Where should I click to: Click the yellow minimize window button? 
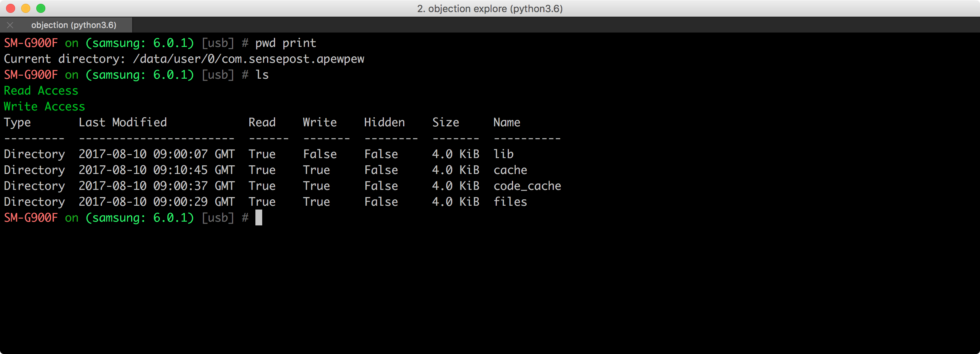coord(25,8)
